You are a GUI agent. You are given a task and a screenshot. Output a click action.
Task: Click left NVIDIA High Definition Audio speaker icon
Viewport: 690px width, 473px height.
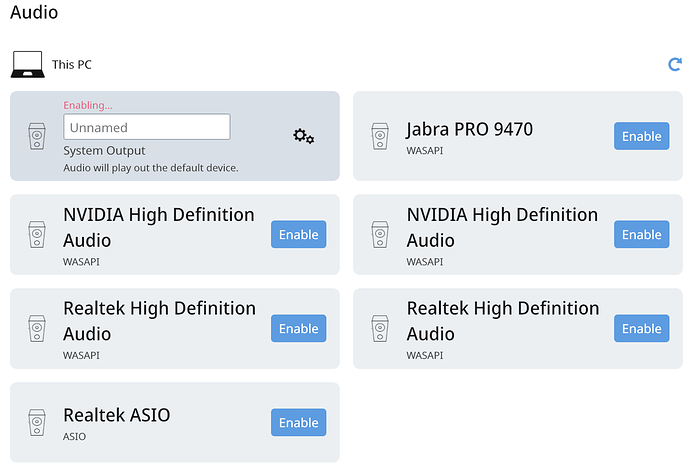37,234
